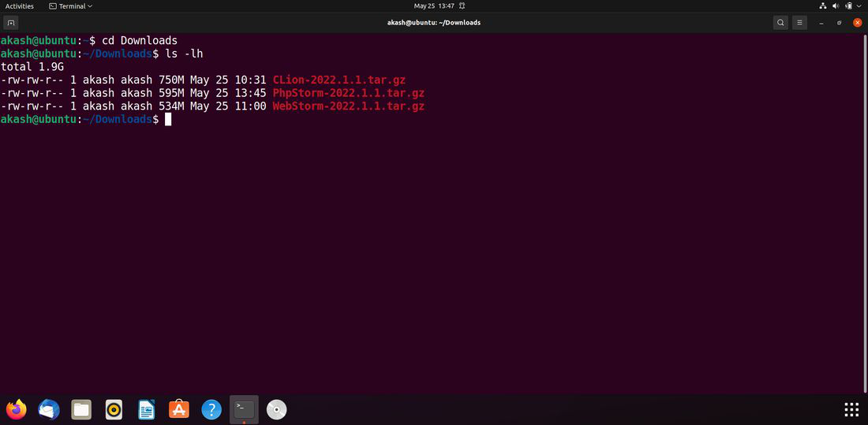Click the battery status icon
The image size is (868, 425).
[x=848, y=6]
